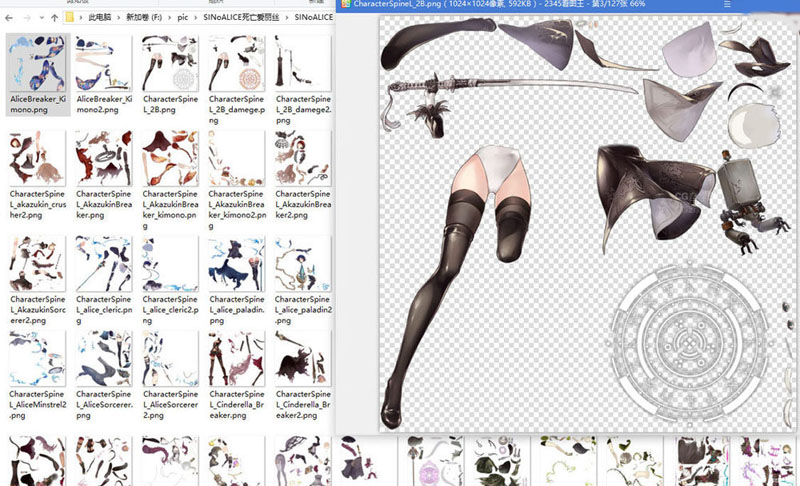Open the image viewer hamburger menu

(x=727, y=4)
